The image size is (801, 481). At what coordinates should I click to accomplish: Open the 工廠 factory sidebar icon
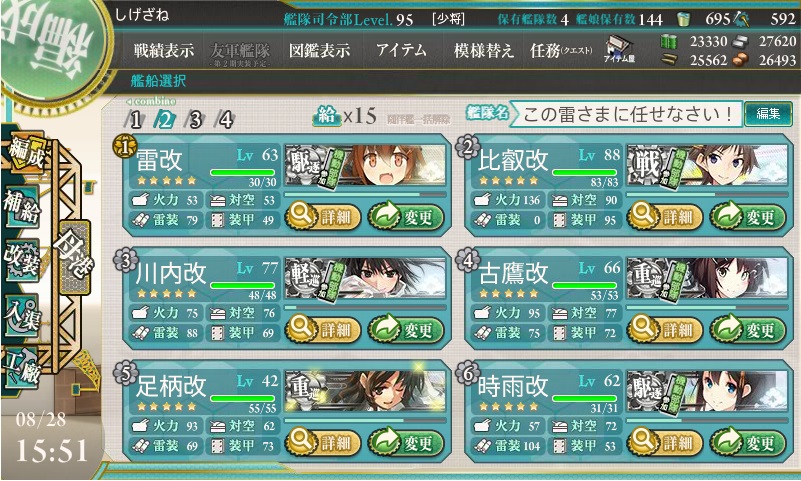[x=21, y=369]
